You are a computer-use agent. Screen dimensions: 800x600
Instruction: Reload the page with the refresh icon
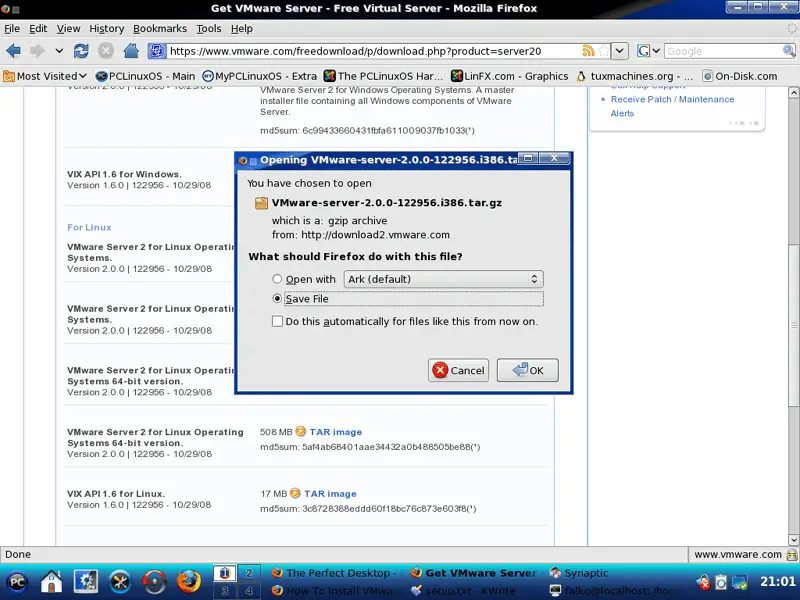pyautogui.click(x=81, y=50)
